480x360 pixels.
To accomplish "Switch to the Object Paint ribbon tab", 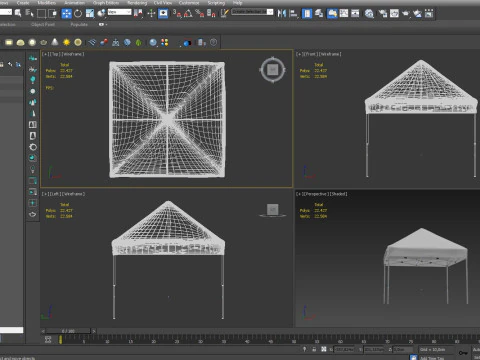I will (43, 24).
